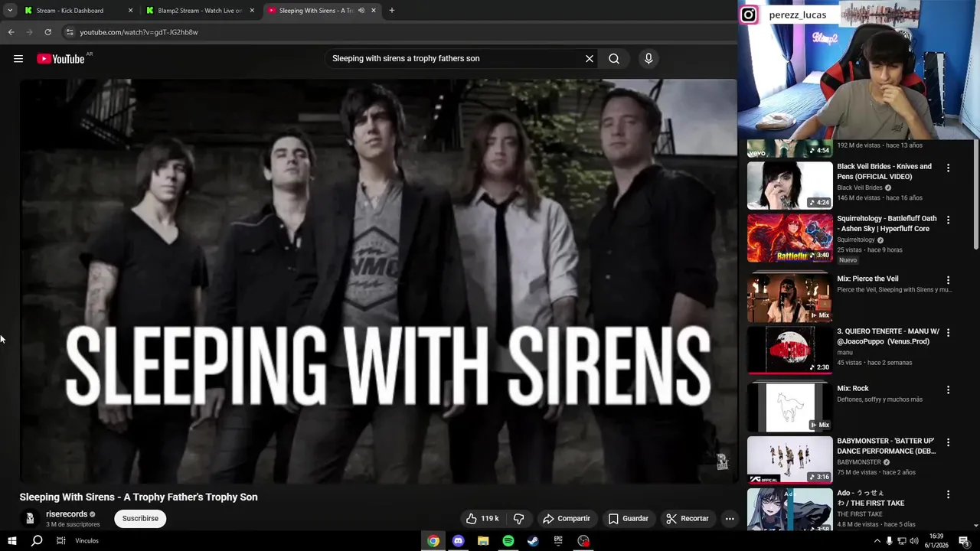Open the more actions three-dot menu below the video
This screenshot has height=551, width=980.
pos(730,519)
